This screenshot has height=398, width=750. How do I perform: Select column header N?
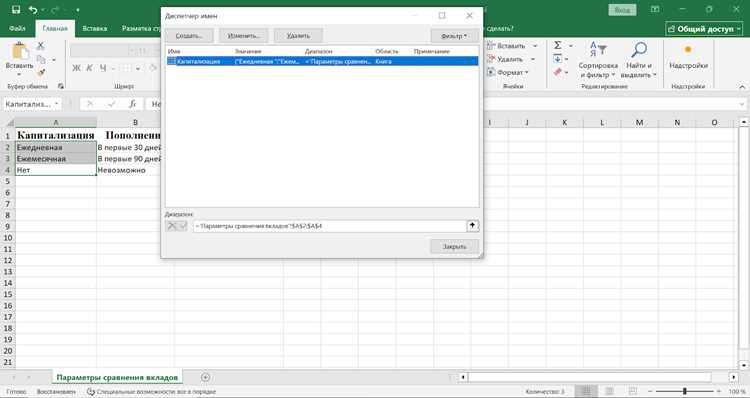coord(677,123)
